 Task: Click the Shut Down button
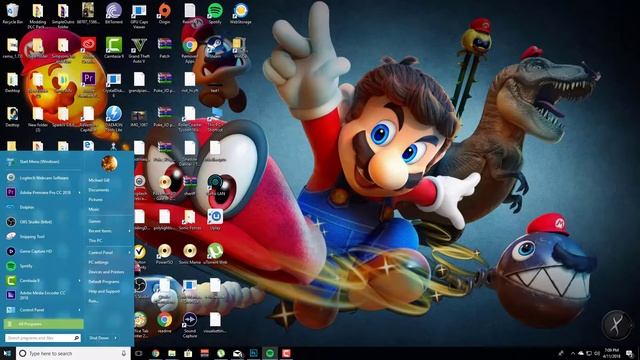coord(99,338)
